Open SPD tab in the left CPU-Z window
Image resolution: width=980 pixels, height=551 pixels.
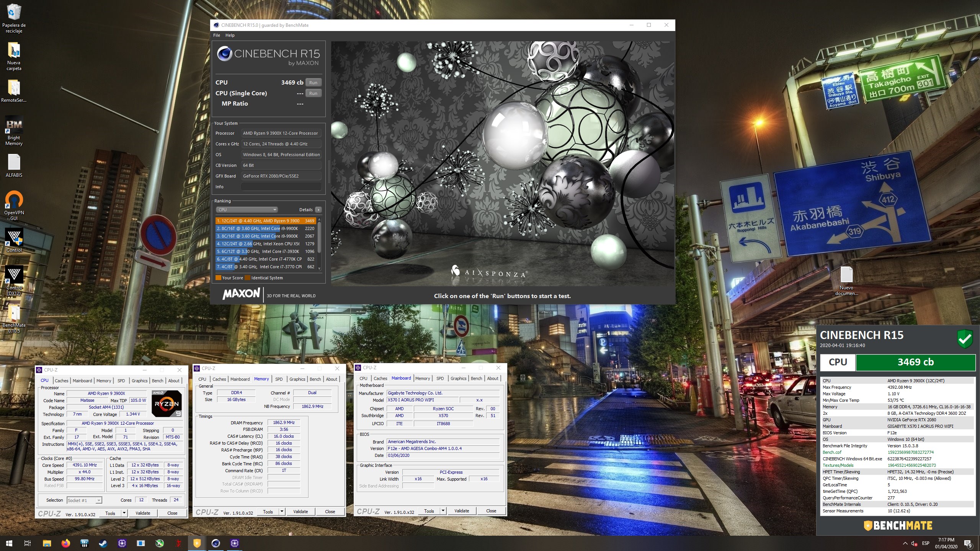(x=121, y=381)
